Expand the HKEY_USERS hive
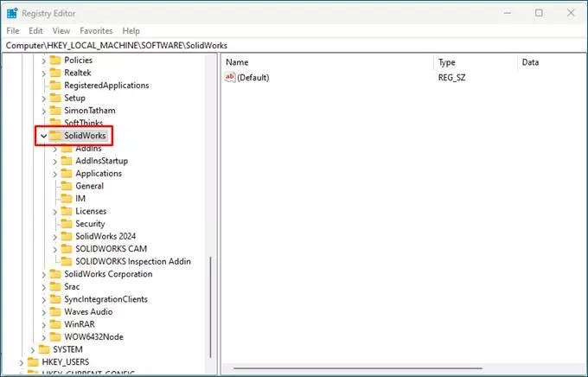The image size is (588, 377). (22, 363)
